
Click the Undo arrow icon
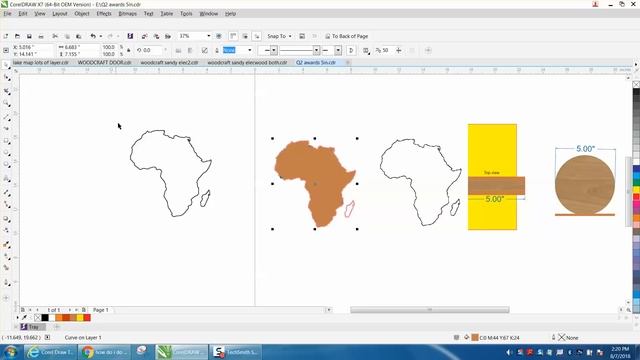(93, 36)
